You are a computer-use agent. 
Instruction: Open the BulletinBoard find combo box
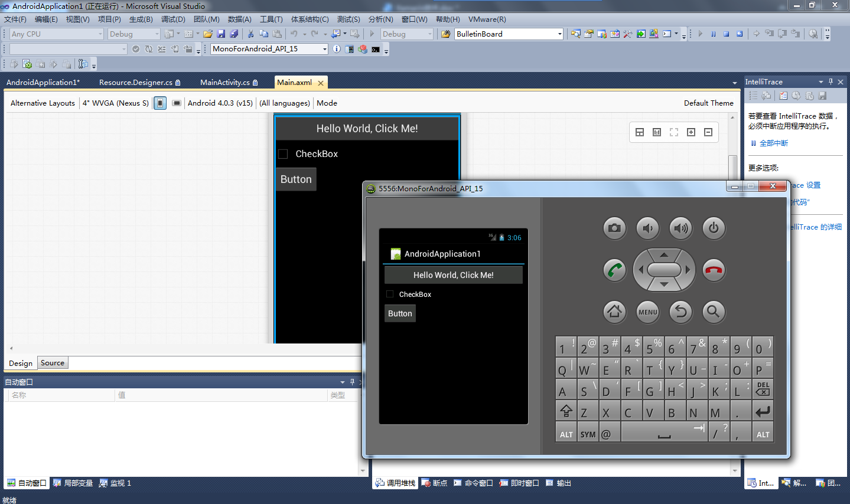(x=509, y=34)
